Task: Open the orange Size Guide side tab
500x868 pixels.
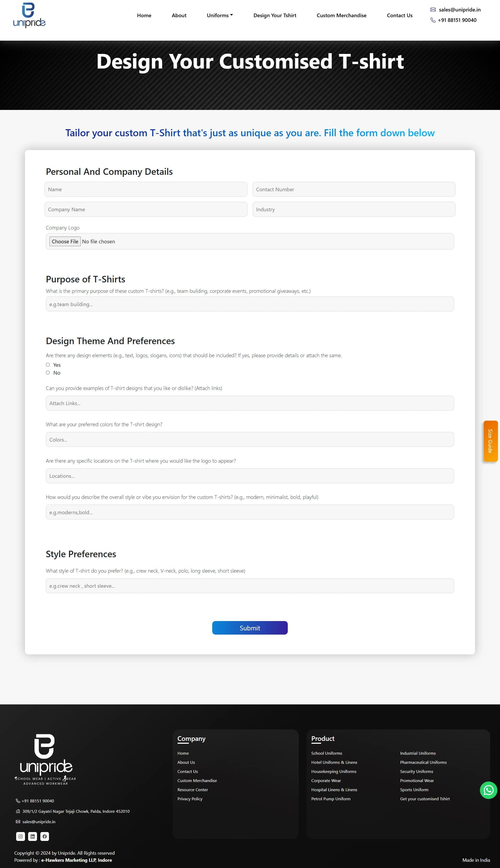Action: pyautogui.click(x=490, y=441)
